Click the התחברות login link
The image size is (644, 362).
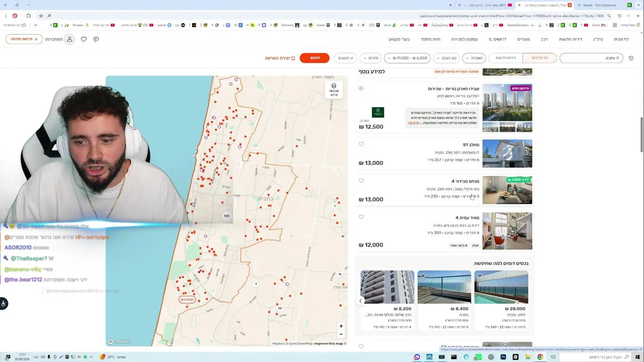coord(54,39)
